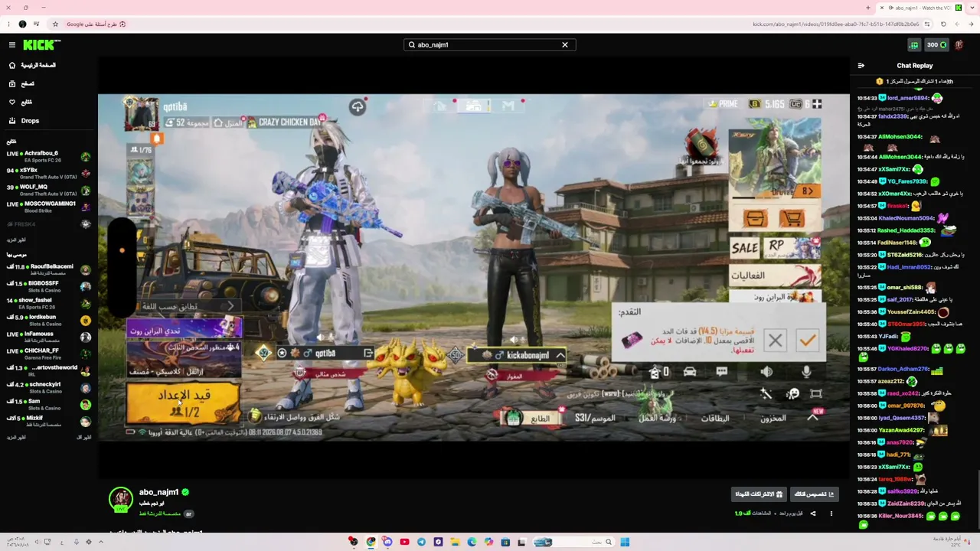Open YouTube from the taskbar
Viewport: 980px width, 551px height.
[404, 543]
